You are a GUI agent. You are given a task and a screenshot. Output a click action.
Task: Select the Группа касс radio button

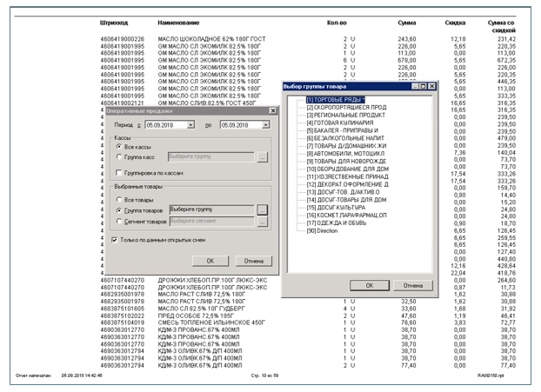119,156
